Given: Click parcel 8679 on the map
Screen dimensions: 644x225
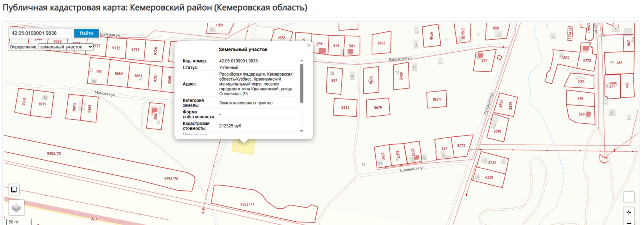Looking at the screenshot, I should [x=378, y=108].
